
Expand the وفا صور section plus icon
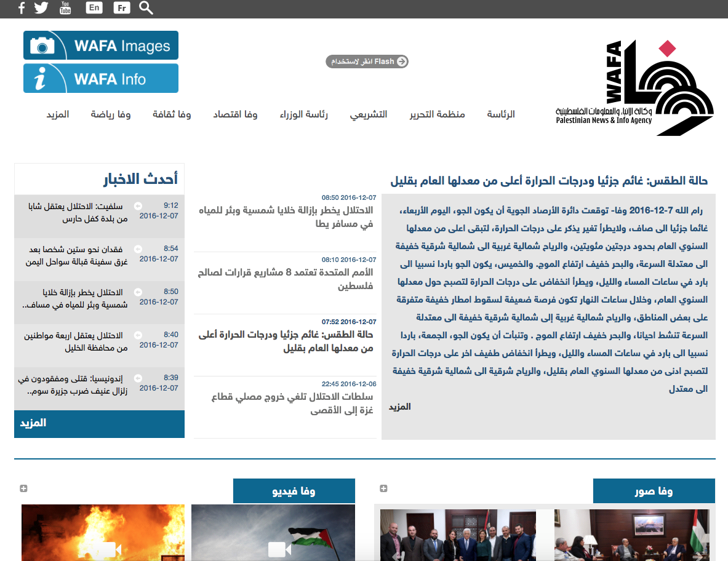point(383,488)
